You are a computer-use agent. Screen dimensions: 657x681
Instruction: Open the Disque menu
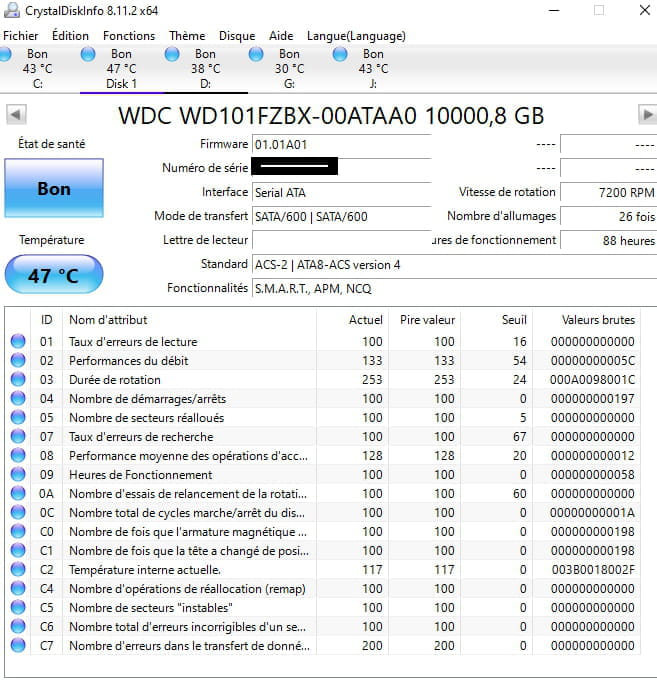pyautogui.click(x=237, y=36)
